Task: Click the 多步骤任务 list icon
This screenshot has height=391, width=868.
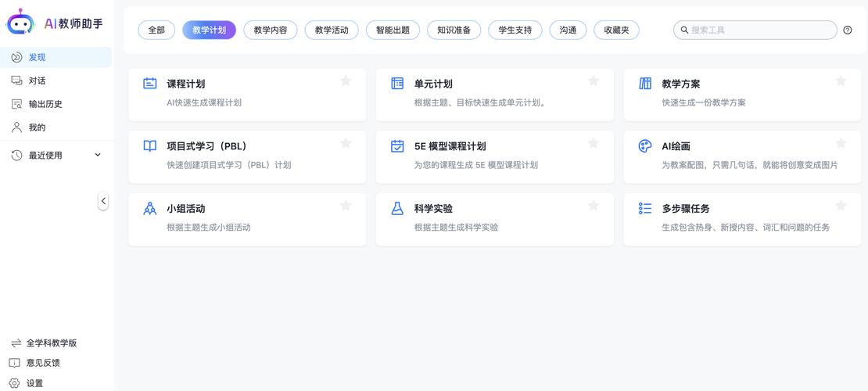Action: click(x=645, y=209)
